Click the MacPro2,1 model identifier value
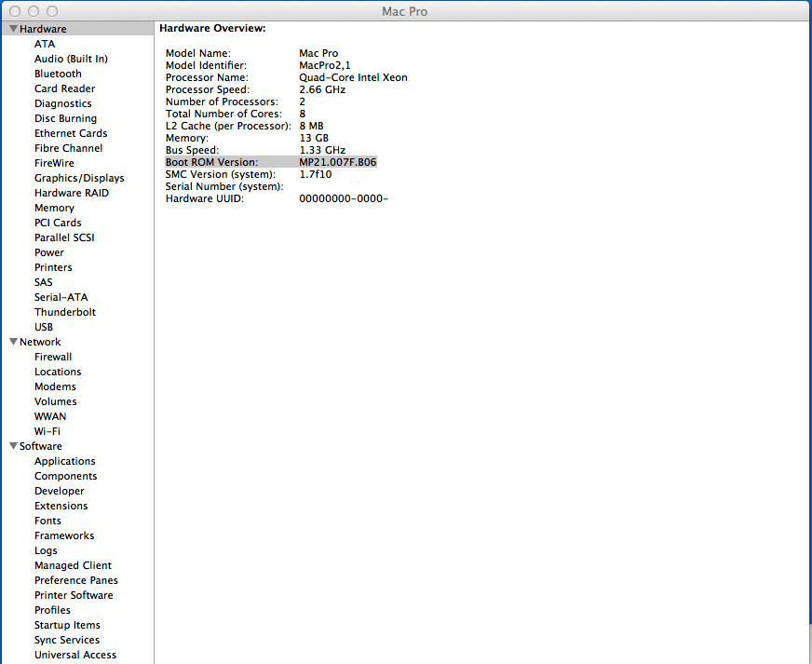Viewport: 812px width, 664px height. [325, 65]
